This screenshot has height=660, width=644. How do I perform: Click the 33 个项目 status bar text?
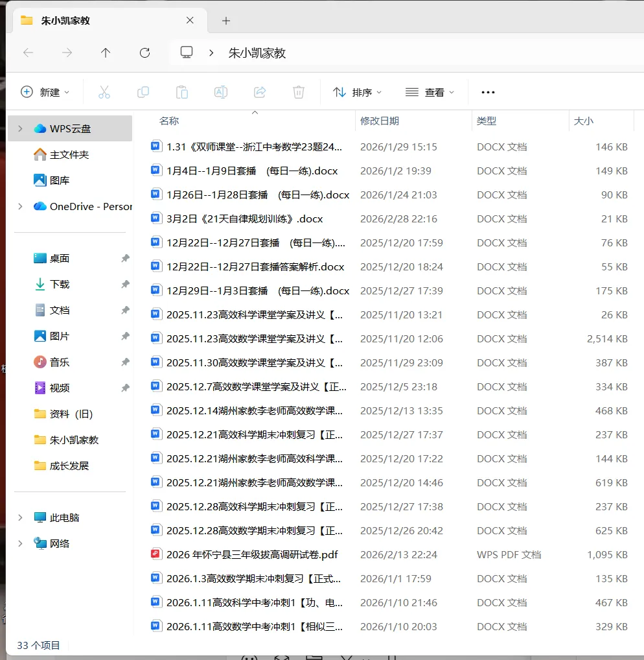point(38,645)
